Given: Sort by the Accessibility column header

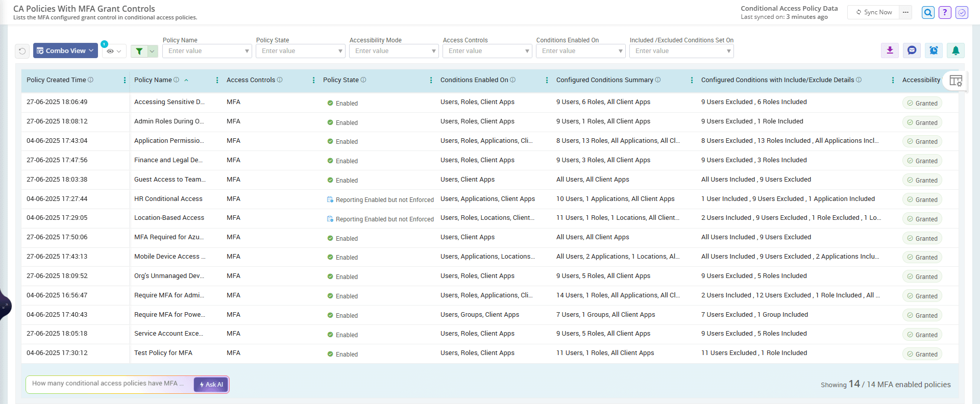Looking at the screenshot, I should (x=921, y=80).
